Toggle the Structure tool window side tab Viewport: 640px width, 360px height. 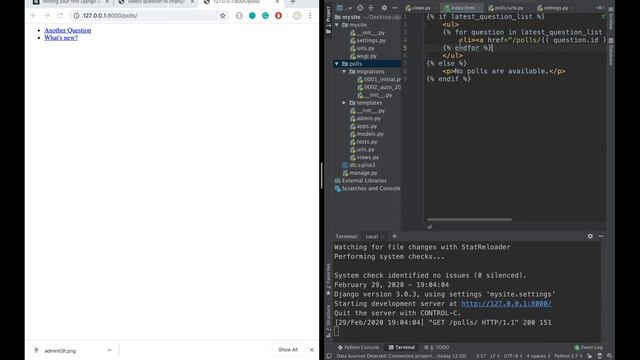(328, 321)
